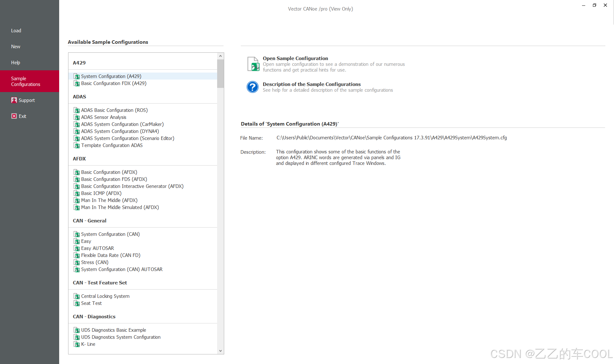Screen dimensions: 614x364
Task: Click the Open Sample Configuration heading link
Action: coord(295,58)
